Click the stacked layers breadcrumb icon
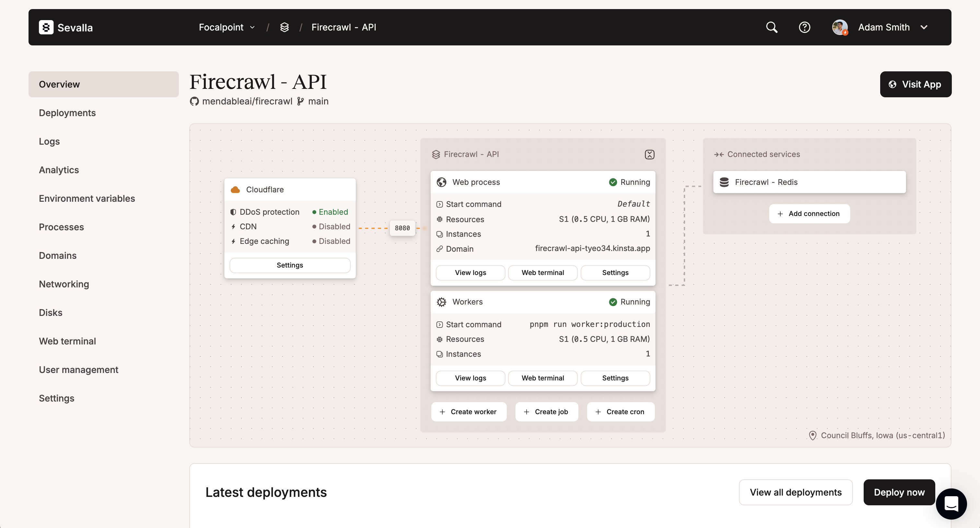The height and width of the screenshot is (528, 980). (x=284, y=28)
